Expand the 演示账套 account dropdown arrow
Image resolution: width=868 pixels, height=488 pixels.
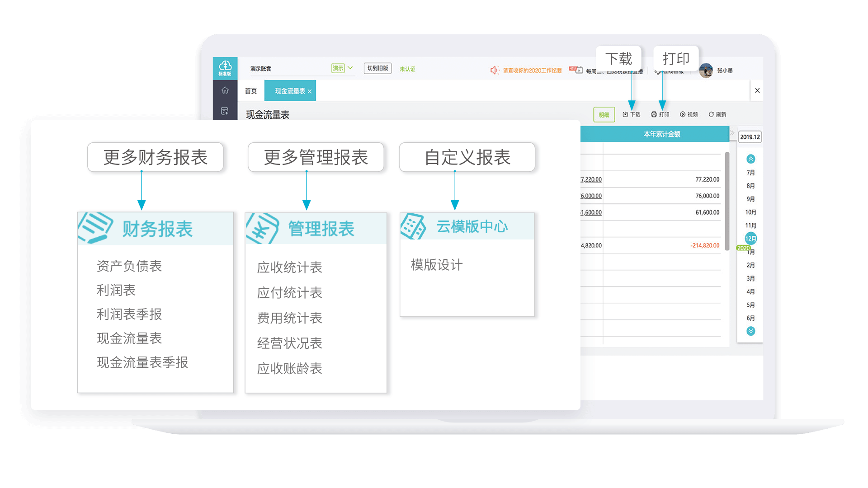tap(350, 68)
